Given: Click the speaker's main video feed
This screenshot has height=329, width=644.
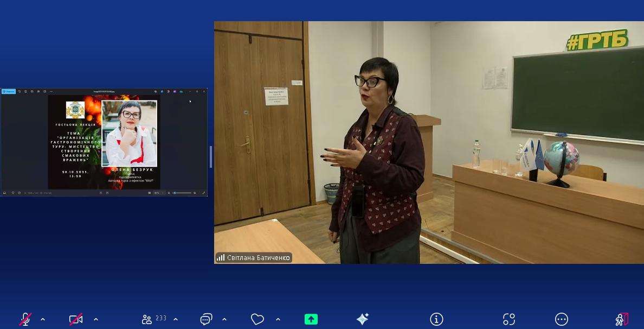Looking at the screenshot, I should click(428, 141).
